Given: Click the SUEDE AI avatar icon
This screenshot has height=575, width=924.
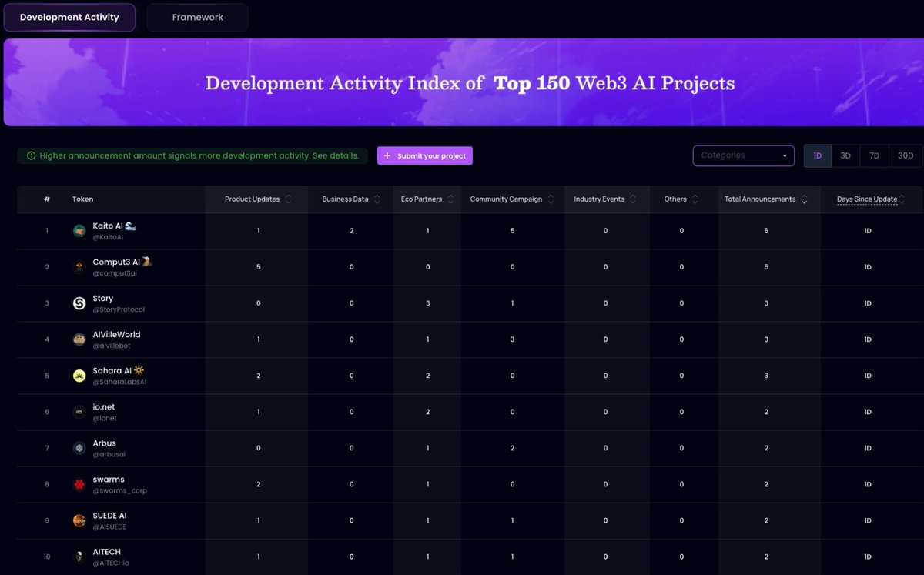Looking at the screenshot, I should pyautogui.click(x=79, y=520).
